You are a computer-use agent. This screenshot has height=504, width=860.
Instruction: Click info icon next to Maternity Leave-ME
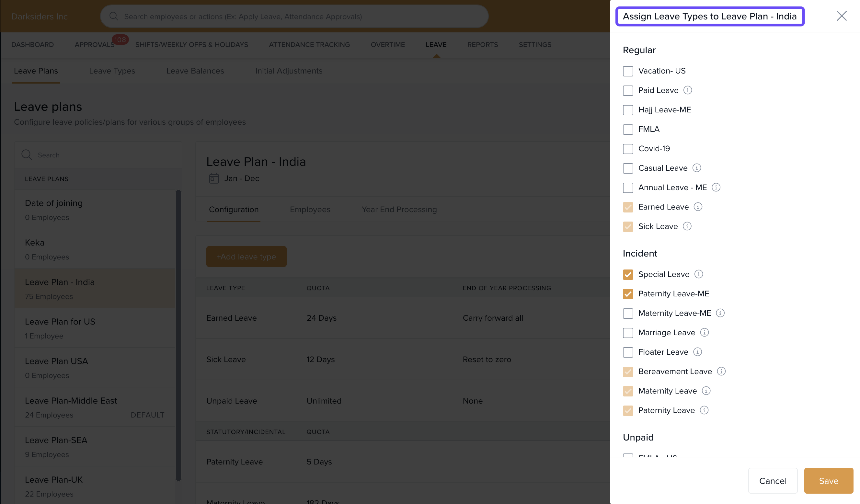click(x=720, y=313)
